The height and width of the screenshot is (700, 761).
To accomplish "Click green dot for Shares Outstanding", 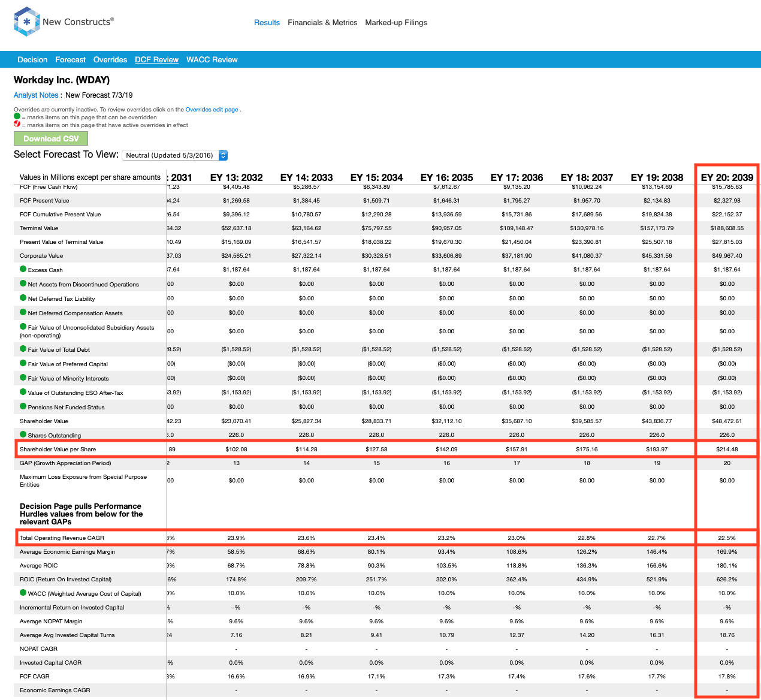I will coord(23,435).
